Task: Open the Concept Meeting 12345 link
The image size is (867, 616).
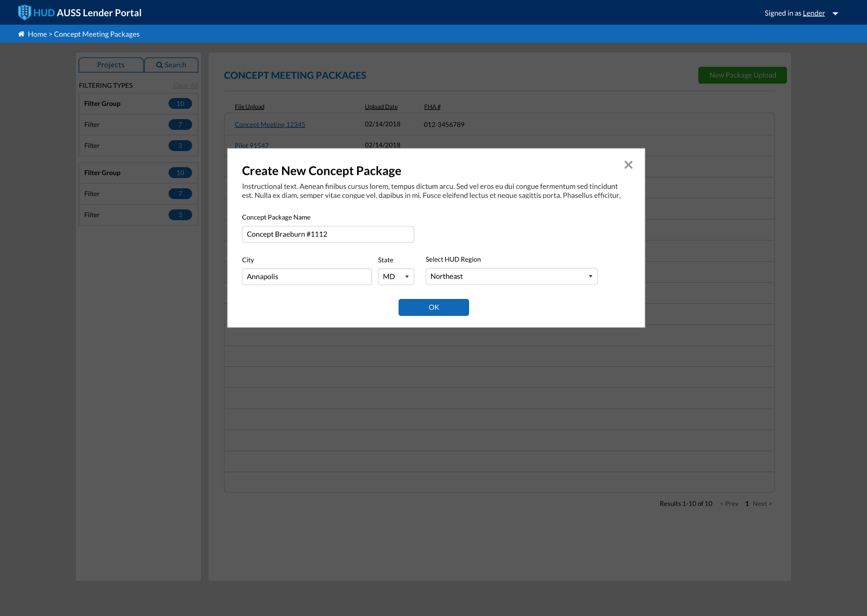Action: pos(270,124)
